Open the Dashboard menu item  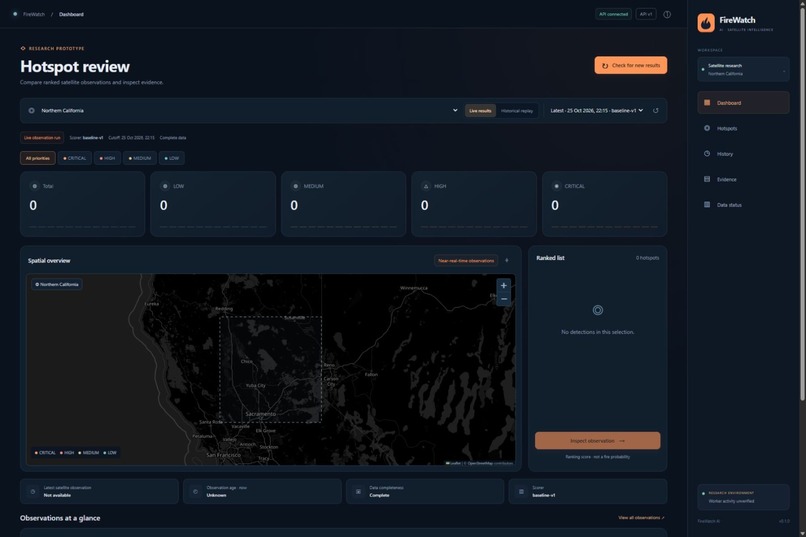[743, 103]
